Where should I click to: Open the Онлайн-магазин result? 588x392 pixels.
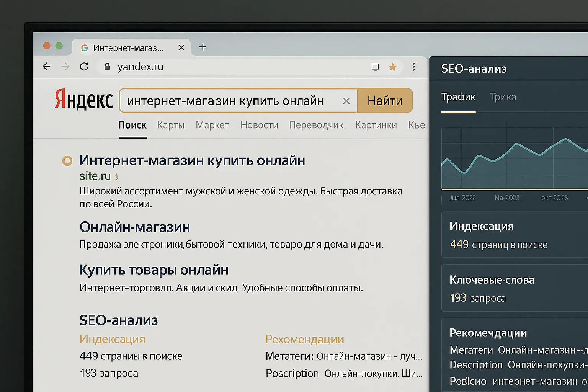click(x=135, y=227)
